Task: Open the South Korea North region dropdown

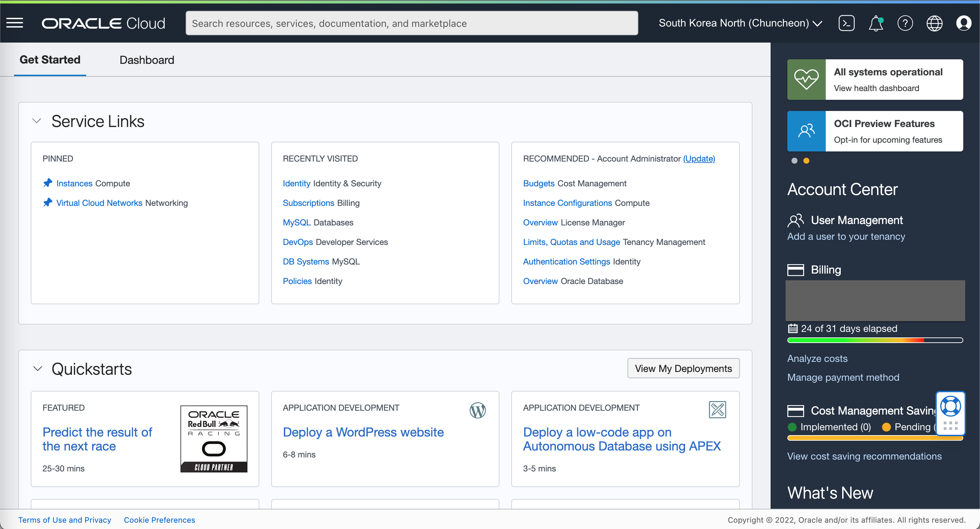Action: 741,23
